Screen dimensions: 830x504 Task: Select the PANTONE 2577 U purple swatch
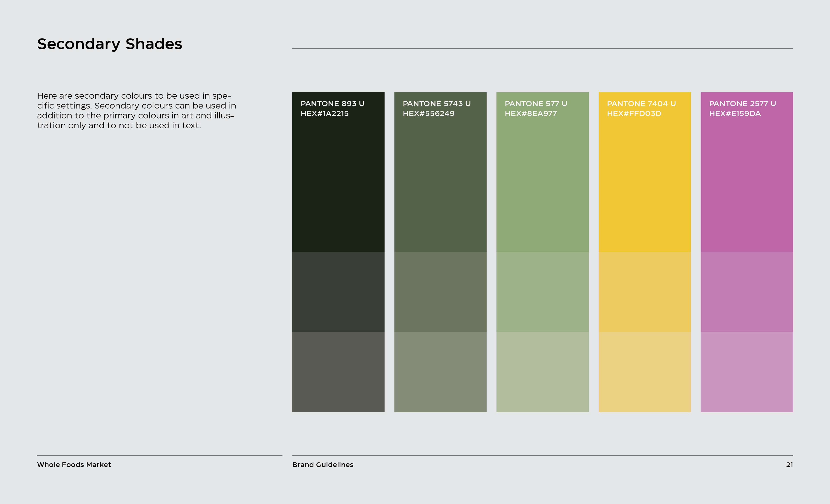747,182
